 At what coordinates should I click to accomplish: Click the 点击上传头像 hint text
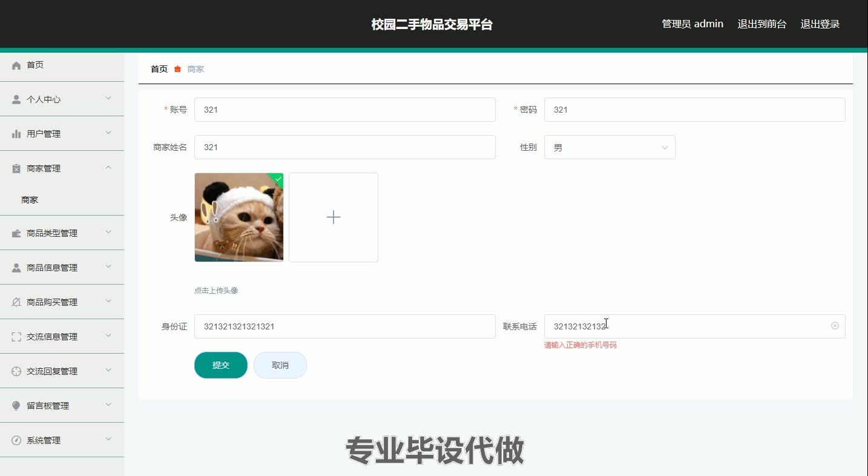tap(216, 291)
